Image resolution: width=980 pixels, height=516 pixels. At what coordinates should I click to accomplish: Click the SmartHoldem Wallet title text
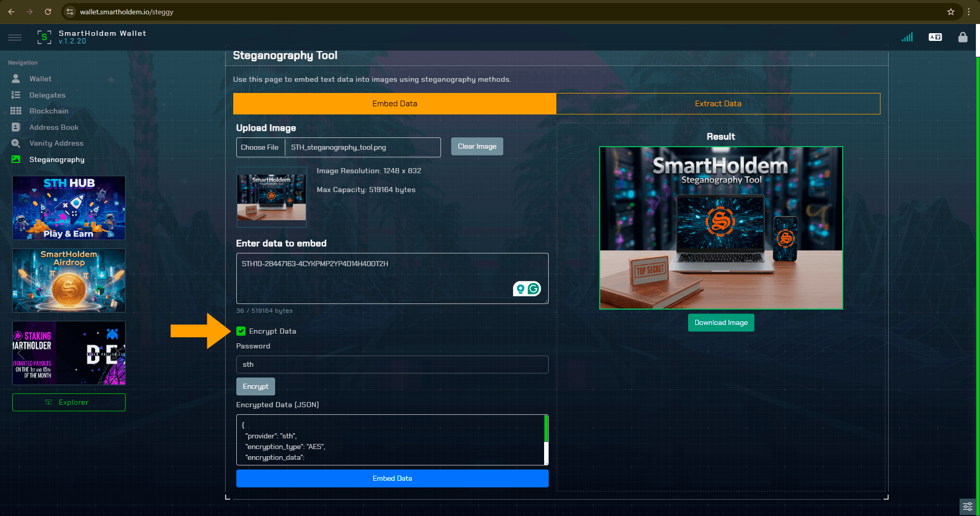pos(103,33)
